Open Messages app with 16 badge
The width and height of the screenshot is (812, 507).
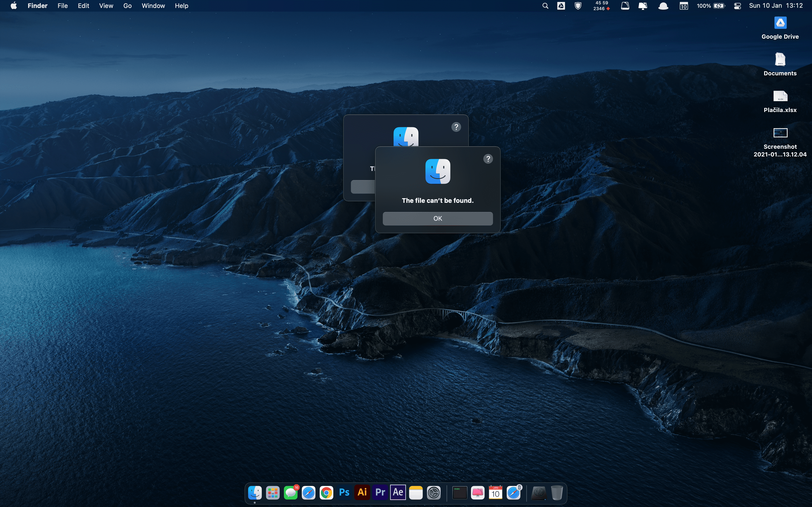pos(290,493)
